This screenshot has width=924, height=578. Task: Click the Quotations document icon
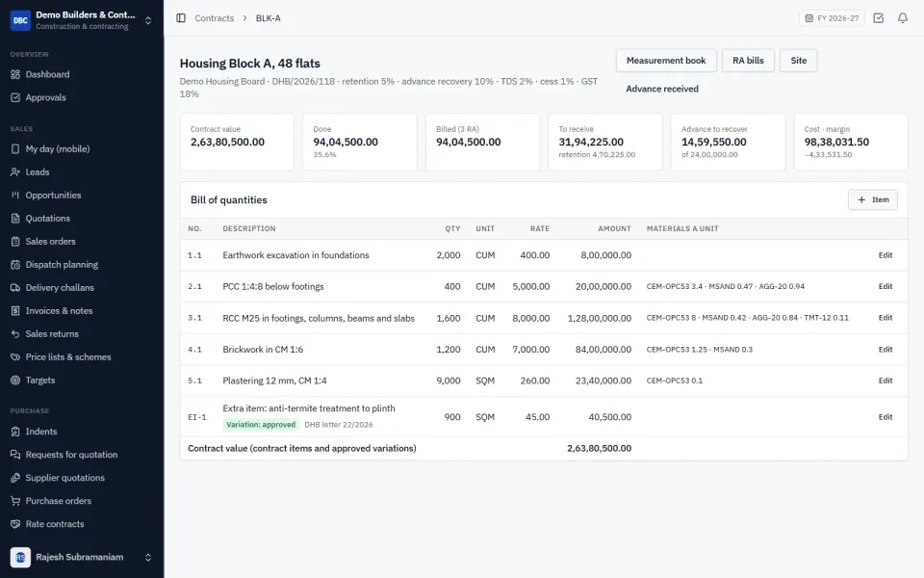point(15,219)
